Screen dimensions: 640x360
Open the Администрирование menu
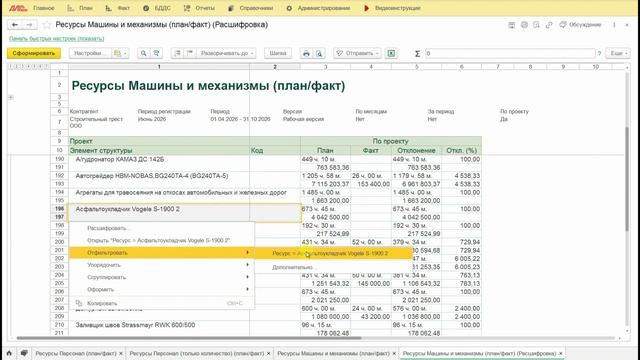pos(318,8)
